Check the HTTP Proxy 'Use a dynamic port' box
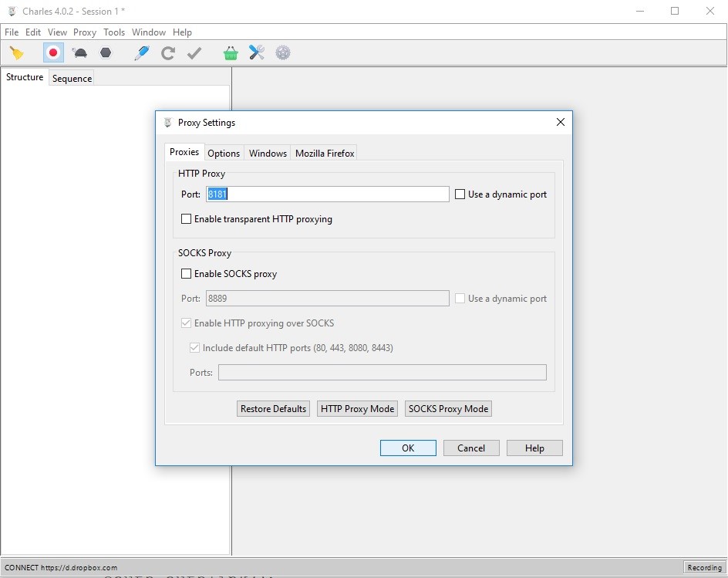This screenshot has height=578, width=728. pyautogui.click(x=460, y=194)
